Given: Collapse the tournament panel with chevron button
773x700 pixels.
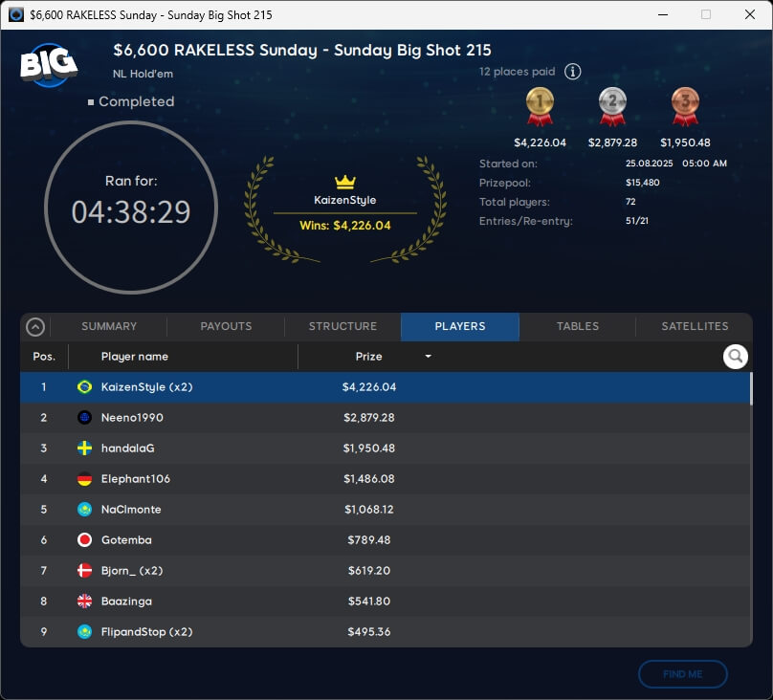Looking at the screenshot, I should tap(35, 327).
